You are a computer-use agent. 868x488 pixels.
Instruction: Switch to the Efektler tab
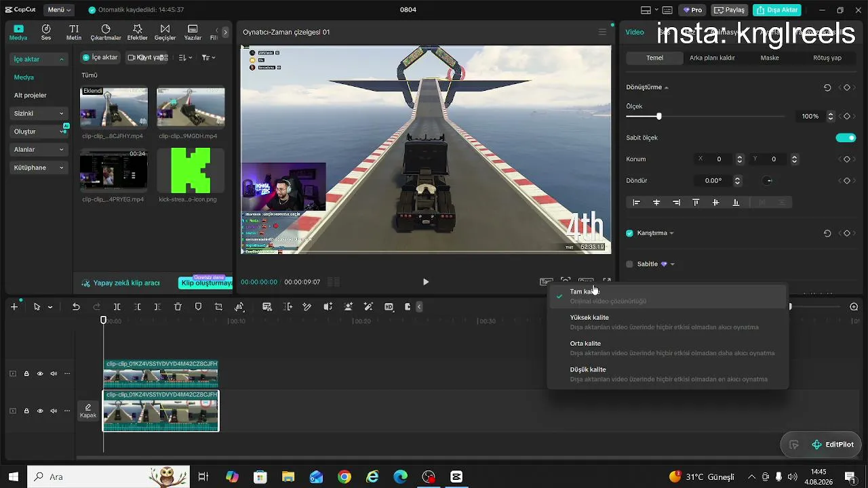[138, 33]
